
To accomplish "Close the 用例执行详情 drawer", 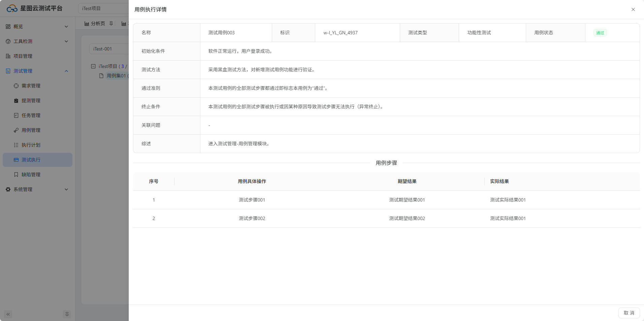I will point(633,9).
